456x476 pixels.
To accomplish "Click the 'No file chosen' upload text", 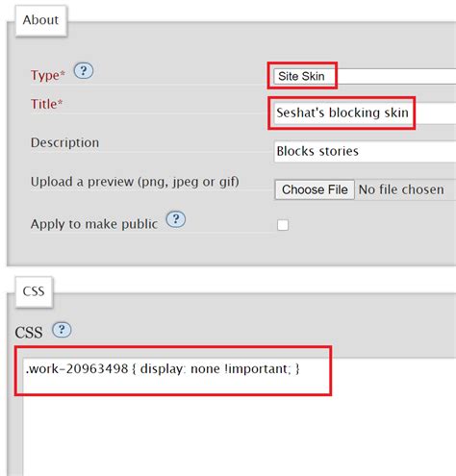I will (x=401, y=189).
